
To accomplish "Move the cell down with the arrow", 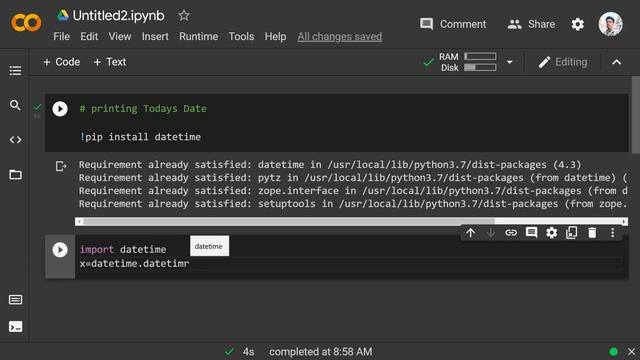I will point(491,233).
